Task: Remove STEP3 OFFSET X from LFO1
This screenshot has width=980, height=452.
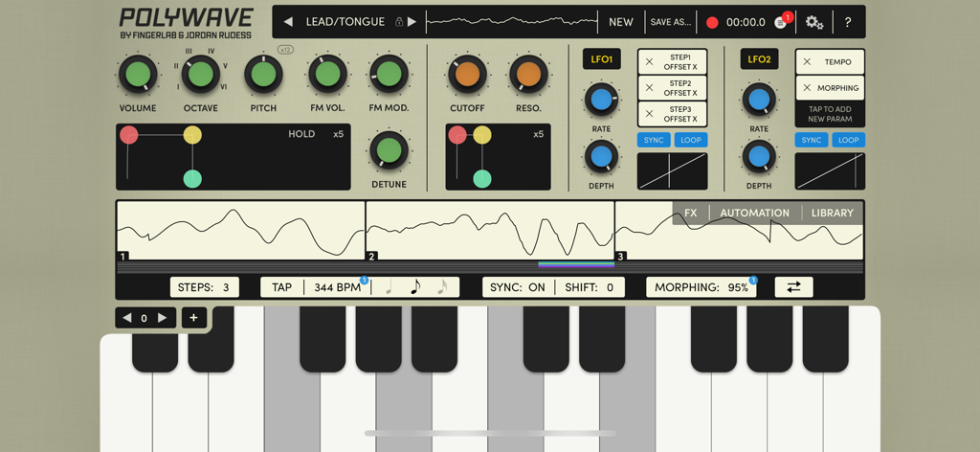Action: (x=650, y=114)
